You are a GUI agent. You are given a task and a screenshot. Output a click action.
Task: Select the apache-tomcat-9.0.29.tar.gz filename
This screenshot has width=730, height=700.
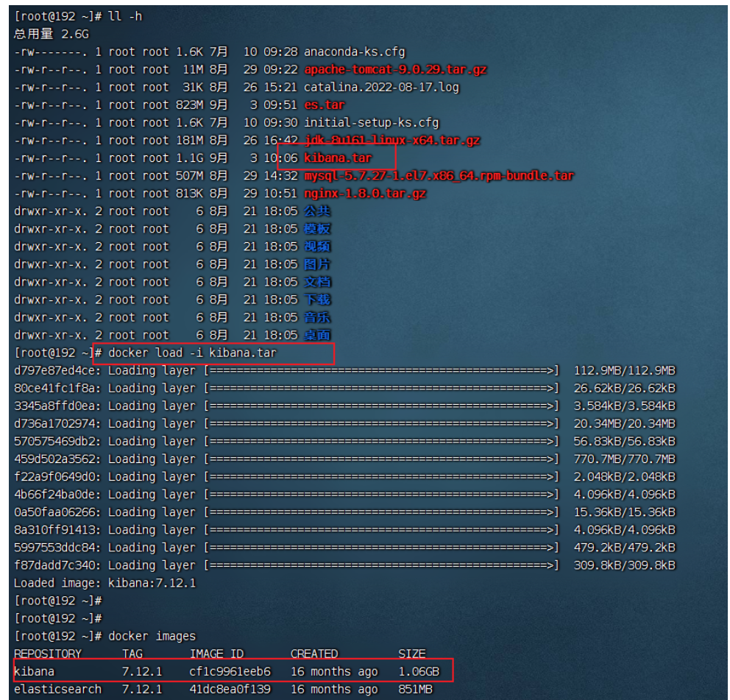pos(395,69)
